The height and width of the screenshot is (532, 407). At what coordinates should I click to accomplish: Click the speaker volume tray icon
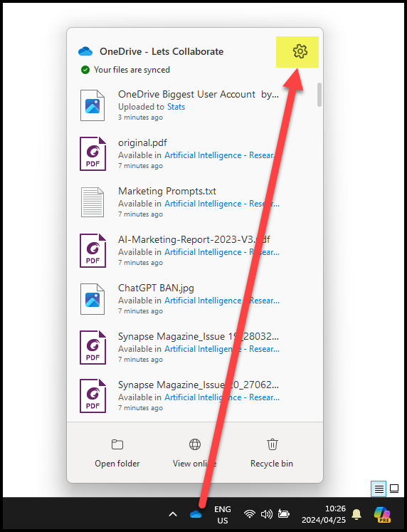(x=266, y=514)
